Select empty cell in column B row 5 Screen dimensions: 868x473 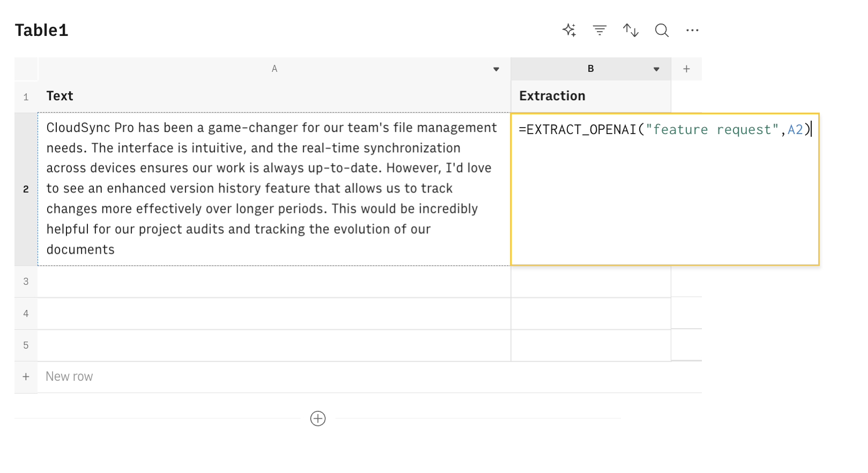coord(591,345)
